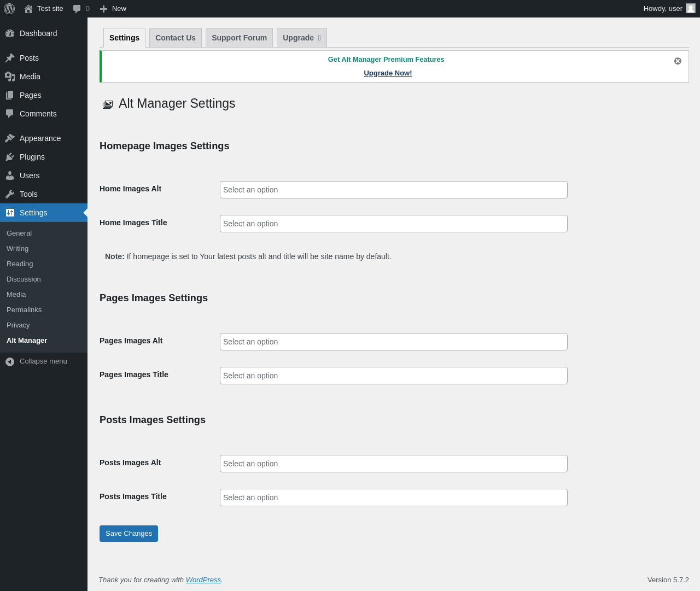Click the Appearance paintbrush icon
The image size is (700, 591).
(10, 138)
